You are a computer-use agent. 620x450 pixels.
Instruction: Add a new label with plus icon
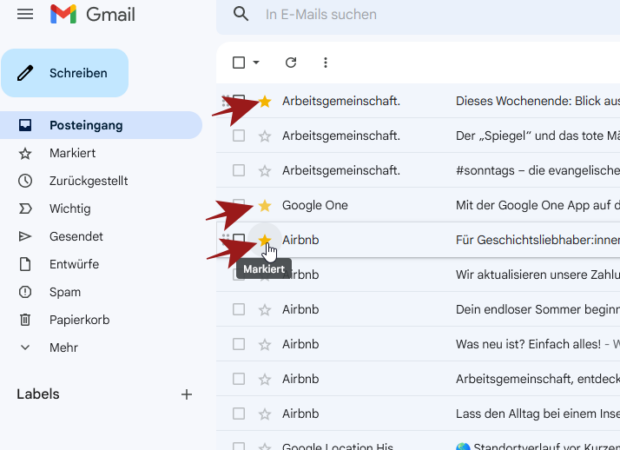(187, 394)
